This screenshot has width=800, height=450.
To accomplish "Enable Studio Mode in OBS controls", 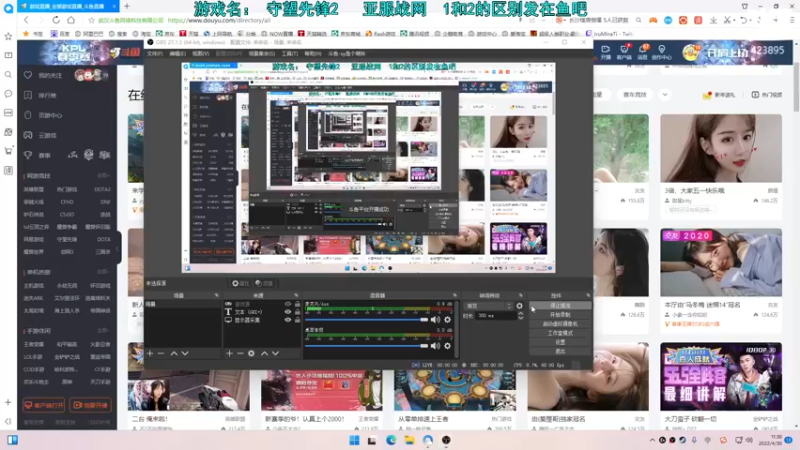I will point(560,333).
